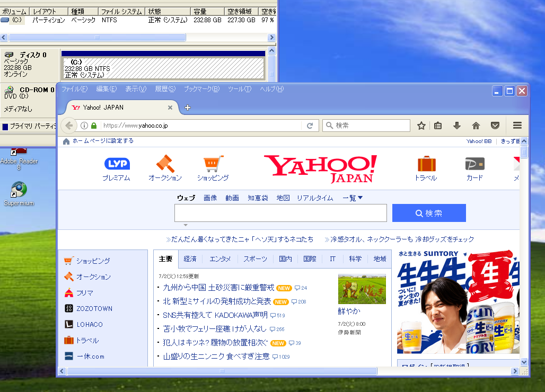Viewport: 545px width, 392px height.
Task: Switch to the スポーツ news tab
Action: coord(255,259)
